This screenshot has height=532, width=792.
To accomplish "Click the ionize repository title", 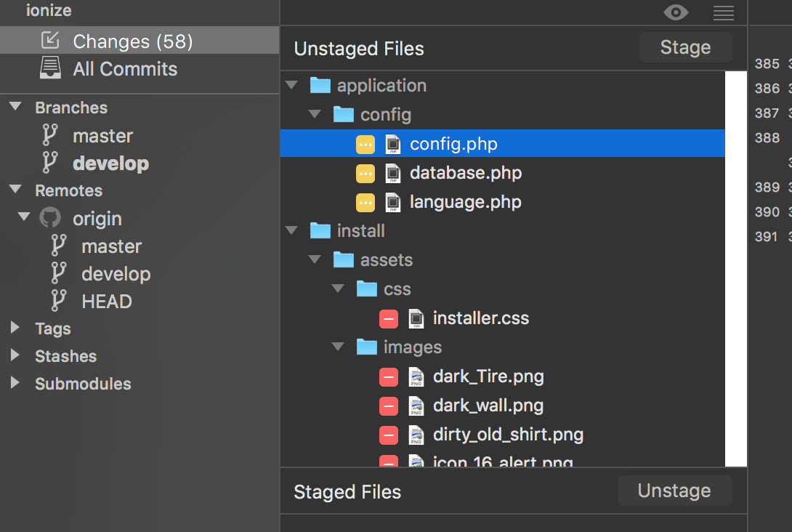I will 49,10.
